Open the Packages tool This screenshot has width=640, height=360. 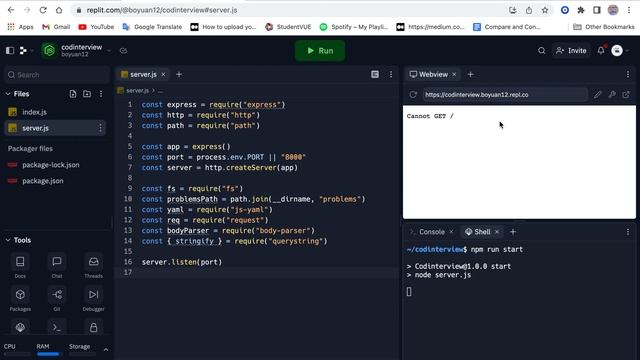(x=20, y=299)
